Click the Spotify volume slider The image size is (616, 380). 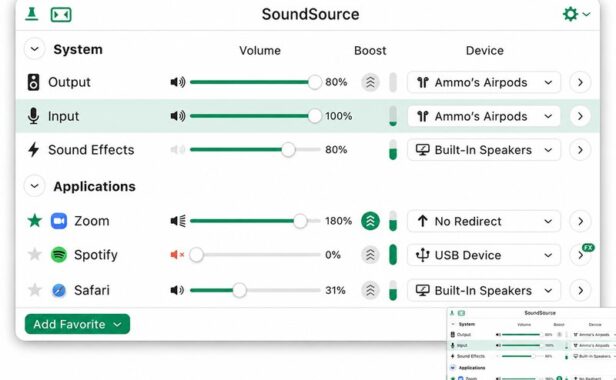[x=255, y=255]
